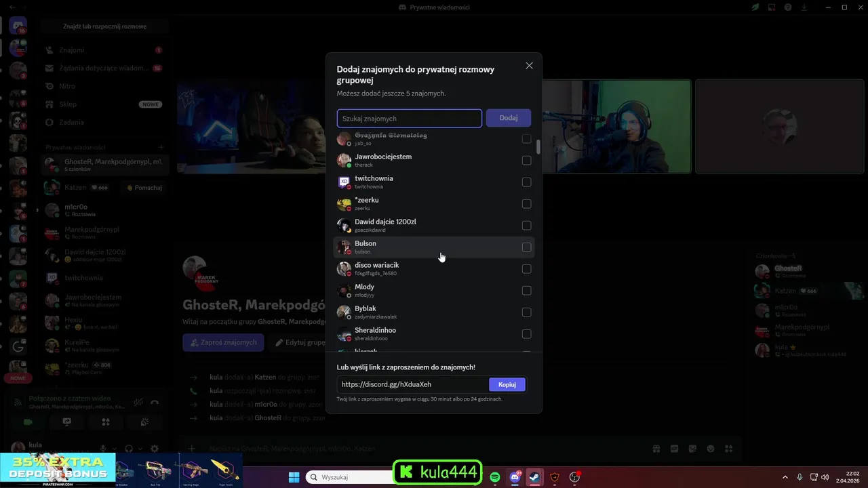Open Marekpodgórnypl direct message
This screenshot has width=868, height=488.
coord(104,232)
